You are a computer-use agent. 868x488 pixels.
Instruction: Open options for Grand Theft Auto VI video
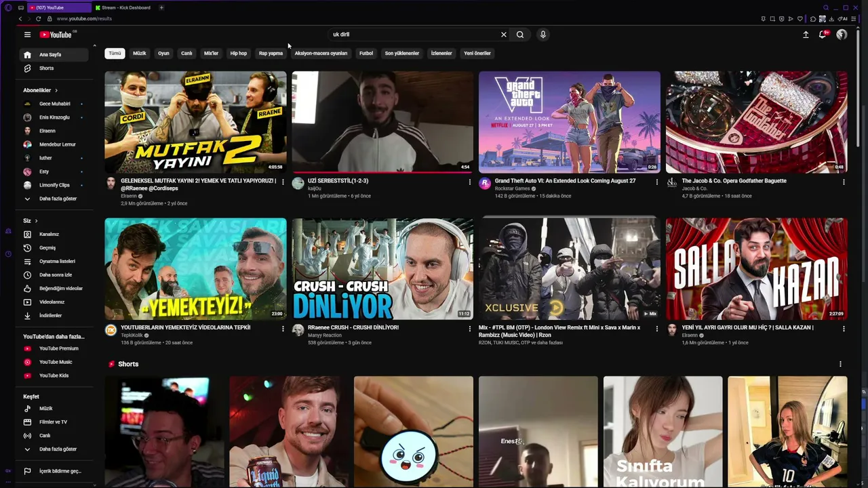656,182
